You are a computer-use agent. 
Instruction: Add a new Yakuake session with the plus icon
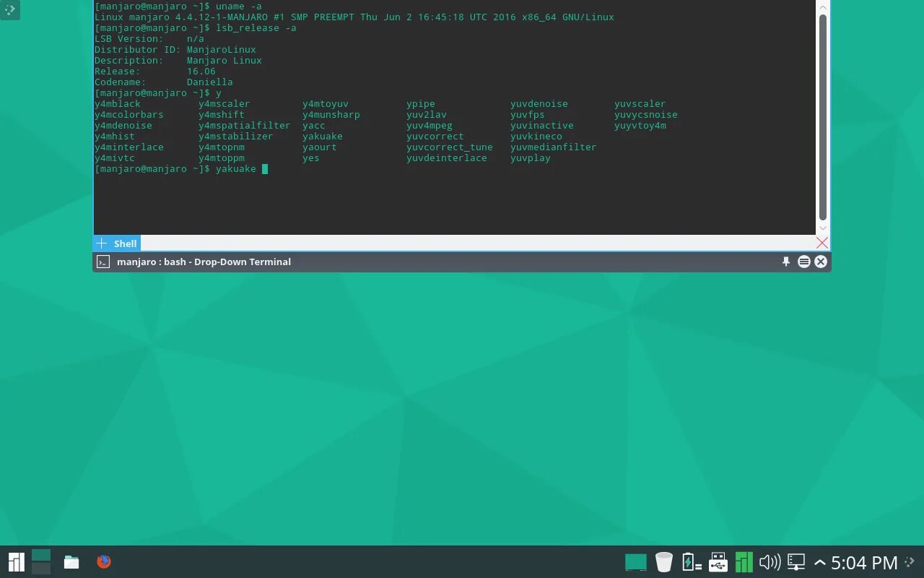pos(102,243)
